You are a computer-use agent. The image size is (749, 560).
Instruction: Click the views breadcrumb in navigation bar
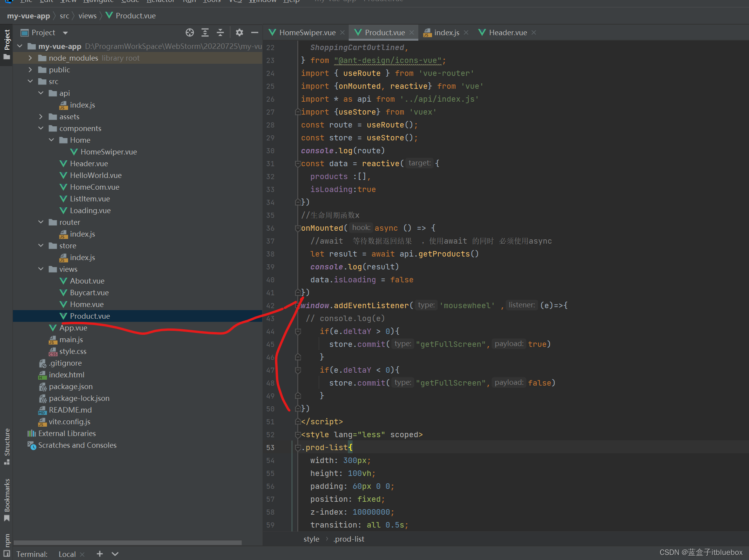[x=87, y=16]
